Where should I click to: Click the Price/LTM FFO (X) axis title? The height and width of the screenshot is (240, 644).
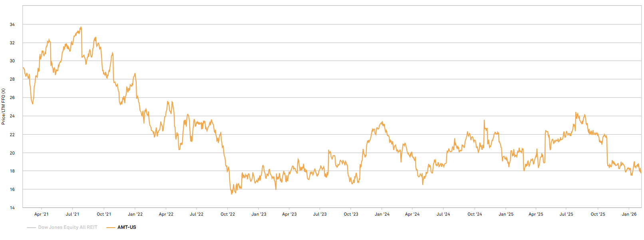click(4, 107)
